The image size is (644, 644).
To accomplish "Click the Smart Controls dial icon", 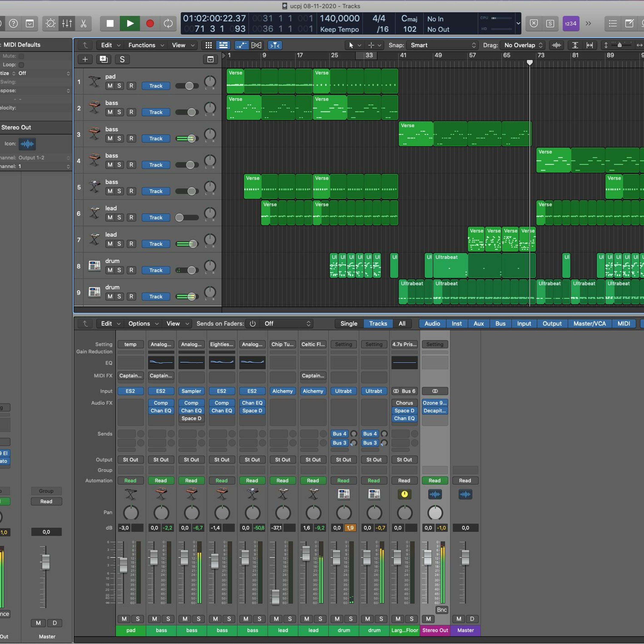I will [x=50, y=23].
